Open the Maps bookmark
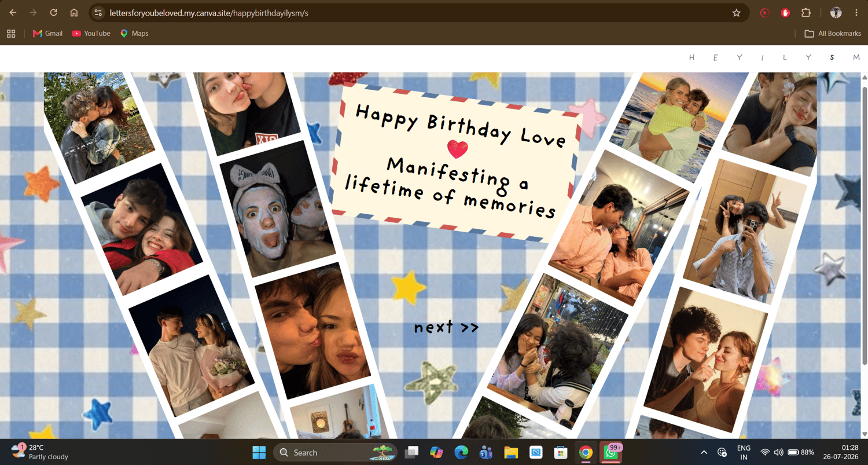This screenshot has height=465, width=868. [x=134, y=34]
